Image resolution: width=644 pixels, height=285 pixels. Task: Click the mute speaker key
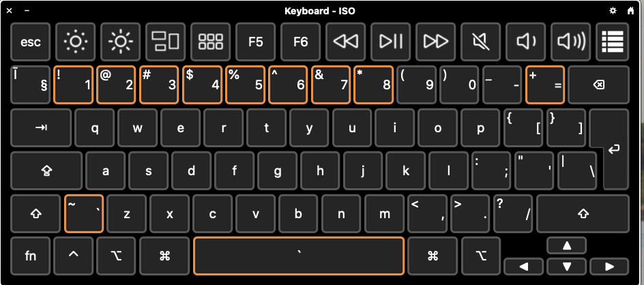point(480,42)
